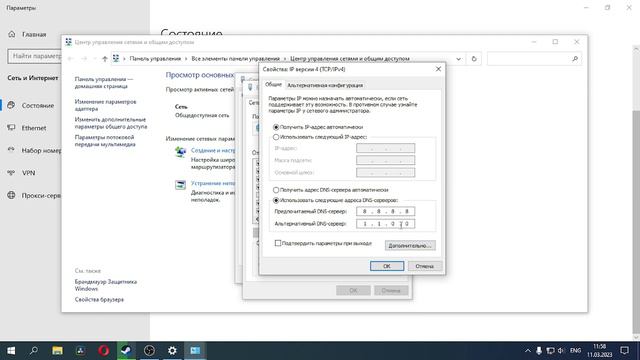
Task: Open File Explorer from taskbar
Action: [57, 351]
